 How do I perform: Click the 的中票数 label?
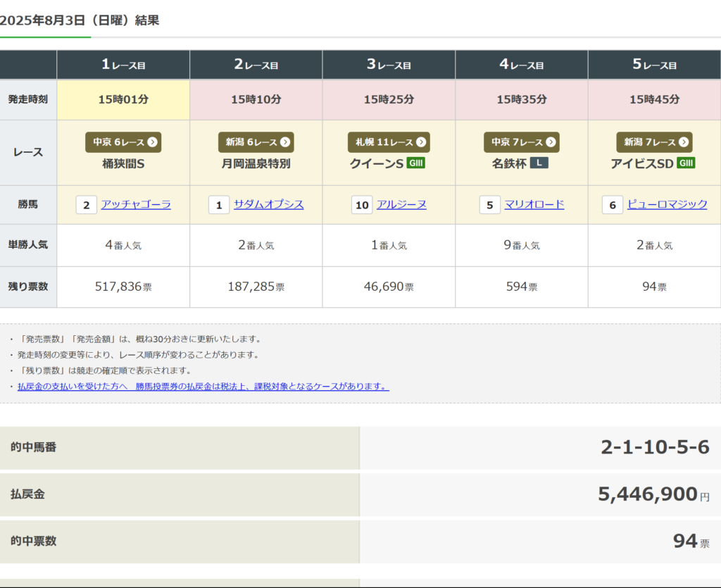(34, 541)
